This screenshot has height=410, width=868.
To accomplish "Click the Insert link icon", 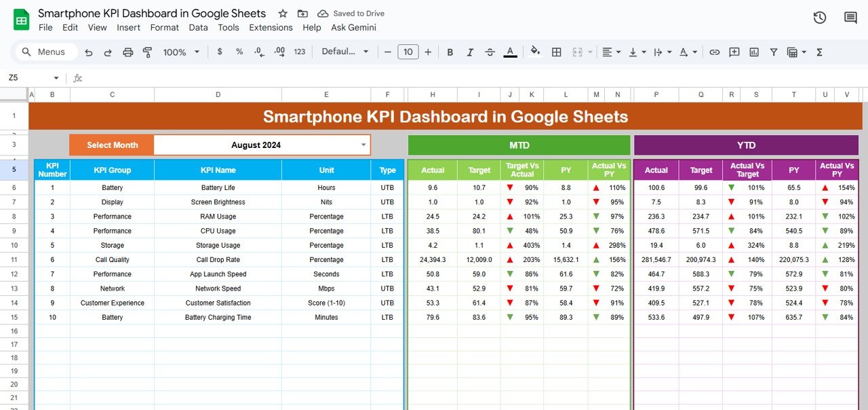I will pyautogui.click(x=715, y=52).
